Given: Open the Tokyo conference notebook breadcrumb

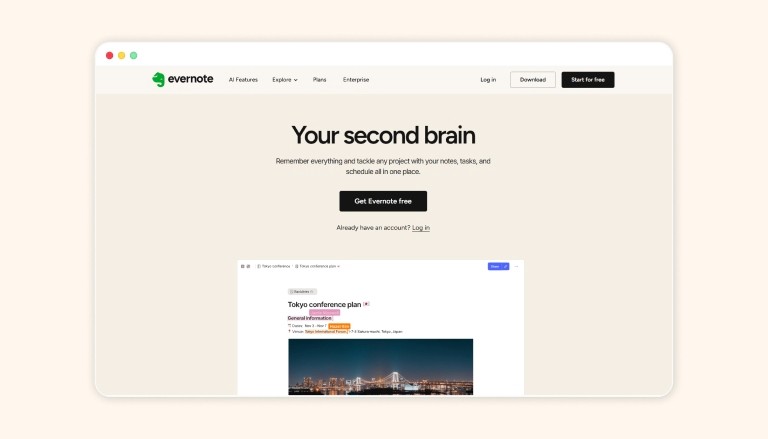Looking at the screenshot, I should [x=274, y=267].
